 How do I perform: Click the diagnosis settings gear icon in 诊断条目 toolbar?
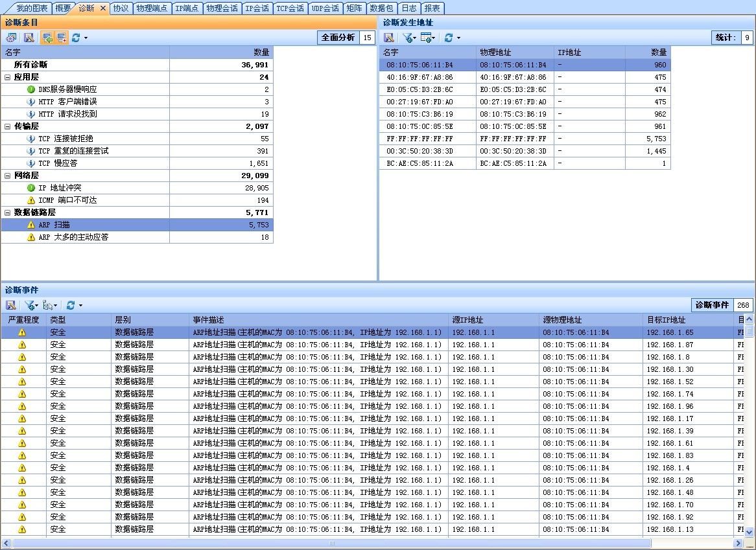[x=11, y=38]
